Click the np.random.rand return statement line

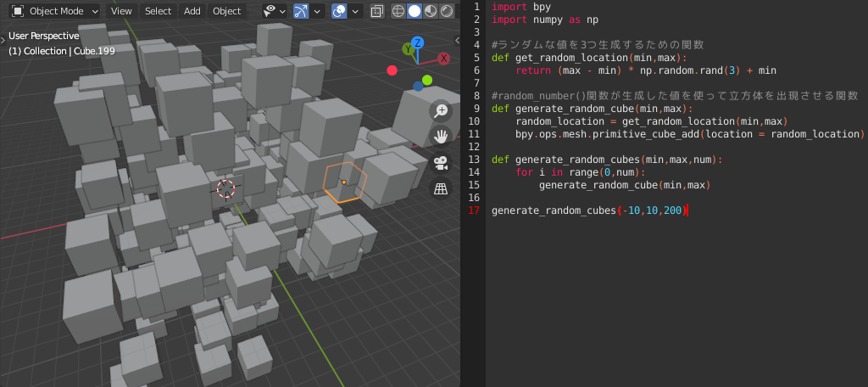point(646,70)
